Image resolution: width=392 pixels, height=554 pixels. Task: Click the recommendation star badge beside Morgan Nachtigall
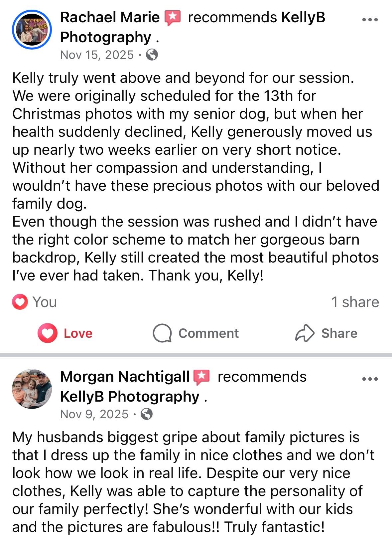click(202, 377)
